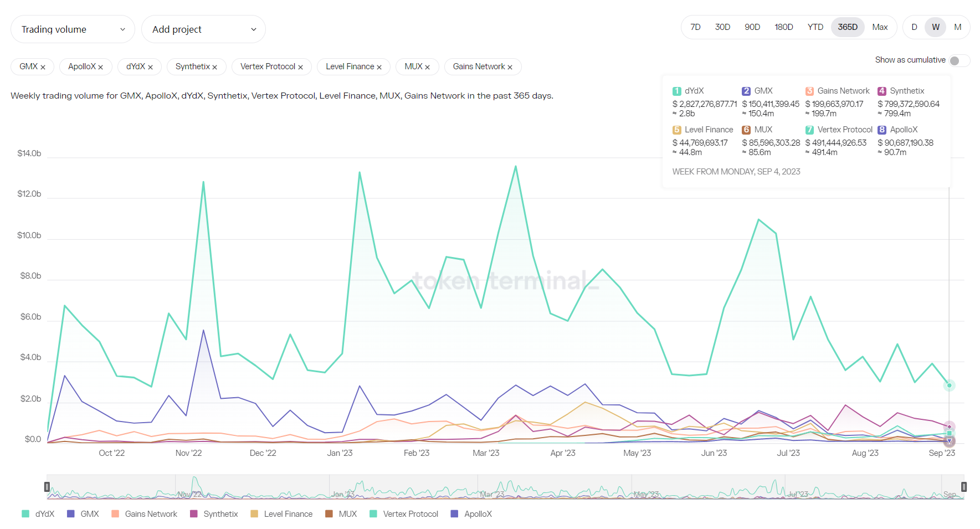
Task: Remove ApolloX project using x icon
Action: click(x=100, y=67)
